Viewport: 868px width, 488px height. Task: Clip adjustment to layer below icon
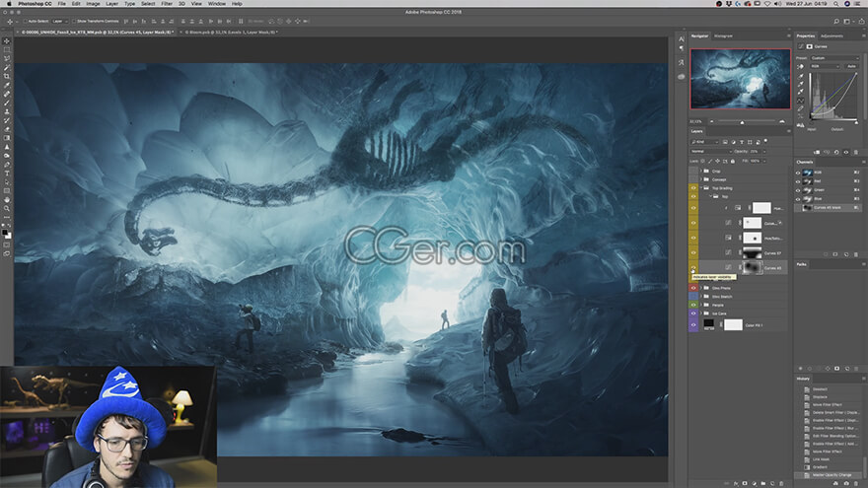click(817, 152)
